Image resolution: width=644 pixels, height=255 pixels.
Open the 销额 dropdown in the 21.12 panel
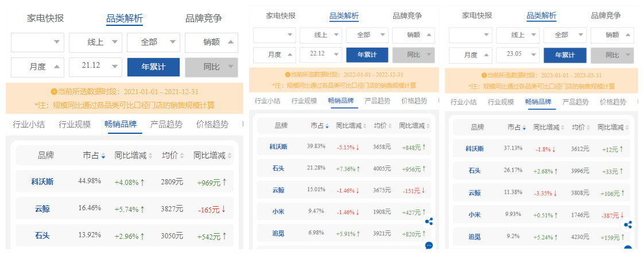[211, 42]
